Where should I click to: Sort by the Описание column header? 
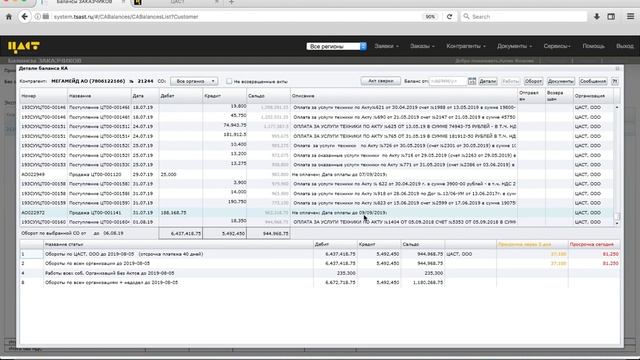point(404,96)
